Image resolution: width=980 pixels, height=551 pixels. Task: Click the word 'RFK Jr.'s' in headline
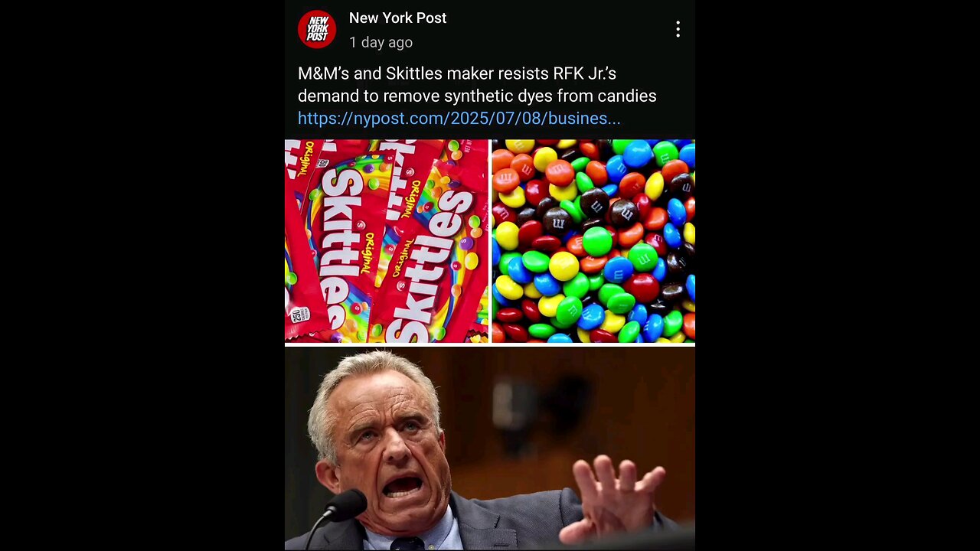tap(585, 73)
